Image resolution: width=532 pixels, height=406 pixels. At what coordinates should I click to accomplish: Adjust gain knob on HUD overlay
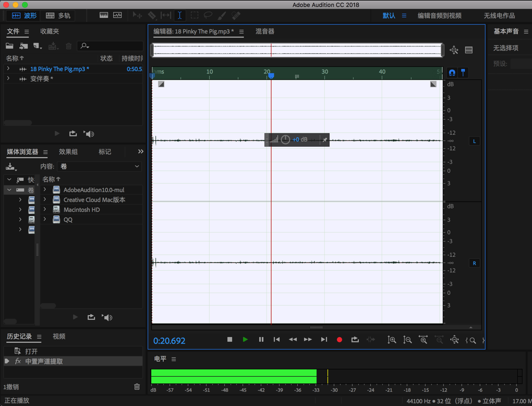(x=285, y=139)
